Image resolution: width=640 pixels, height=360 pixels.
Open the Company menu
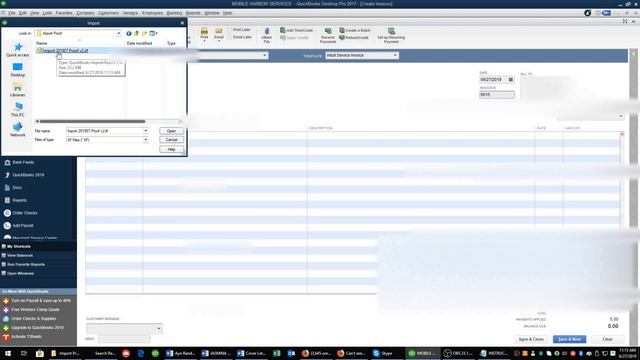pyautogui.click(x=85, y=13)
